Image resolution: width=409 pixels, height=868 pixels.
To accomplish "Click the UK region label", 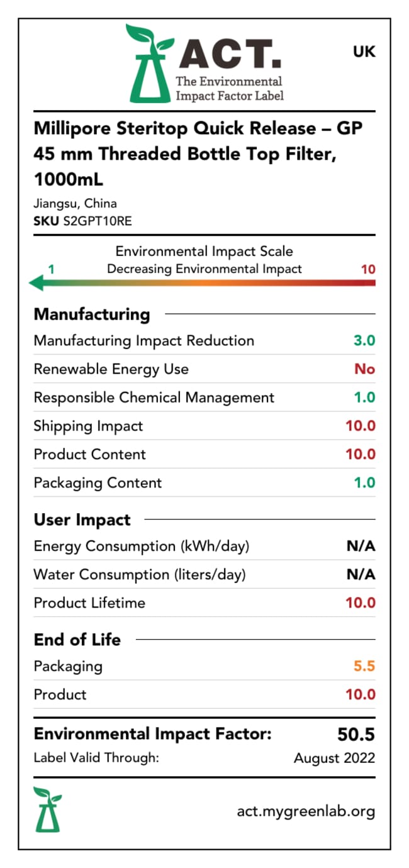I will pos(364,52).
